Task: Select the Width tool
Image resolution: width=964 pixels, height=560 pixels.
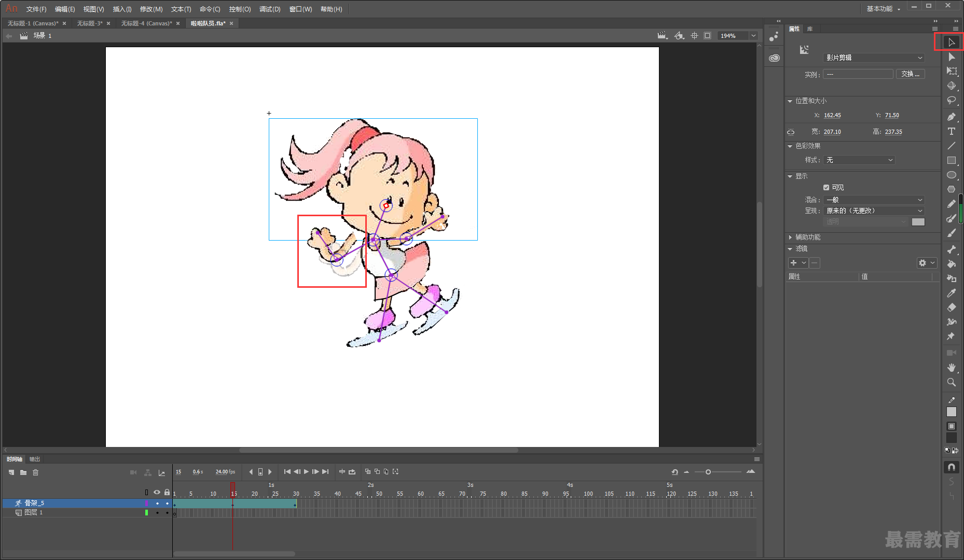Action: tap(951, 322)
